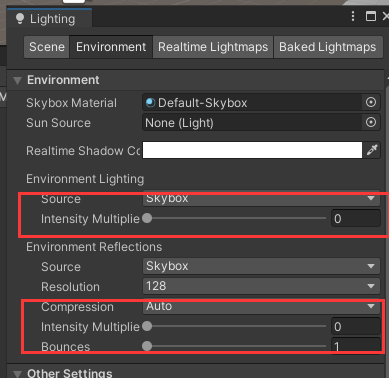Switch to the Baked Lightmaps tab
Image resolution: width=389 pixels, height=378 pixels.
(328, 47)
